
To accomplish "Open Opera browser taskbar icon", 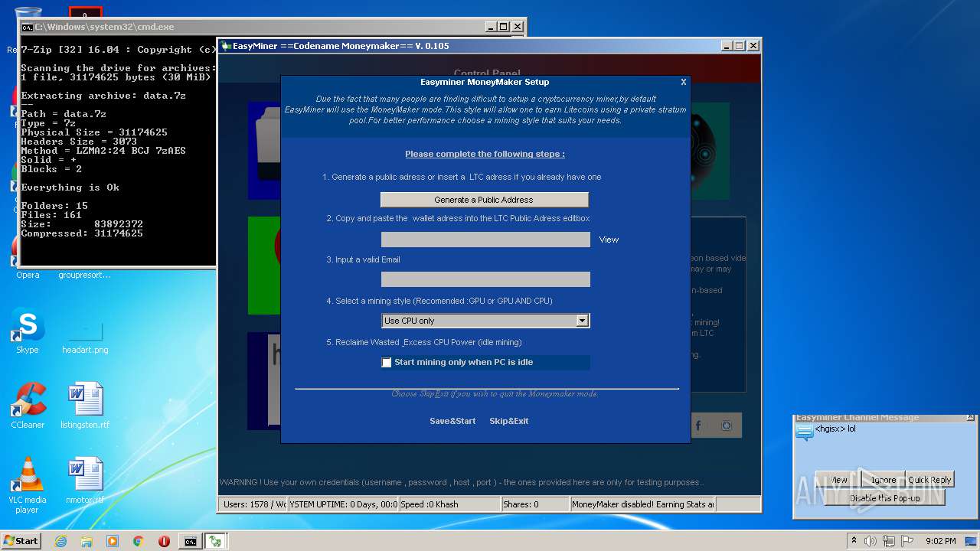I will point(164,541).
